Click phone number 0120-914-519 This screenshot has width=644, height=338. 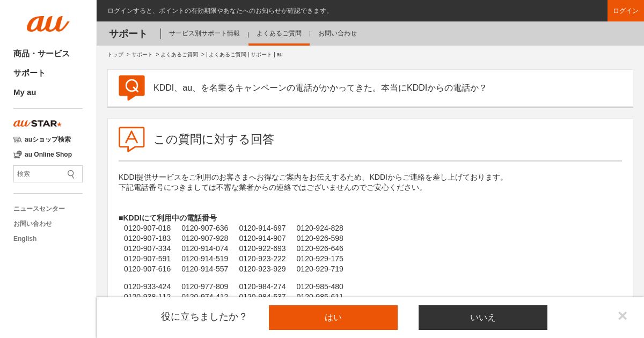click(x=205, y=259)
